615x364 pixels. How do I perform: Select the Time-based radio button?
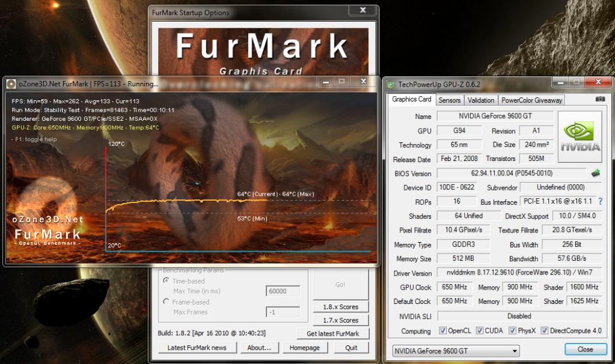click(x=167, y=281)
